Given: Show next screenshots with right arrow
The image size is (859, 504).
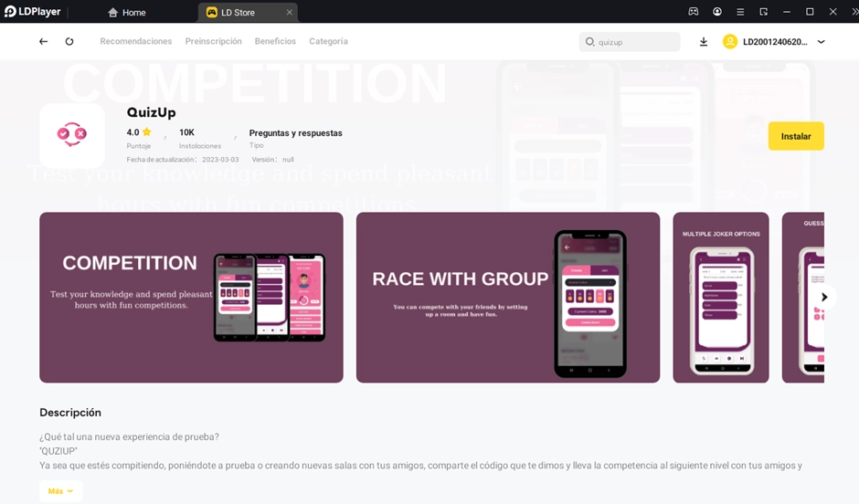Looking at the screenshot, I should (824, 297).
